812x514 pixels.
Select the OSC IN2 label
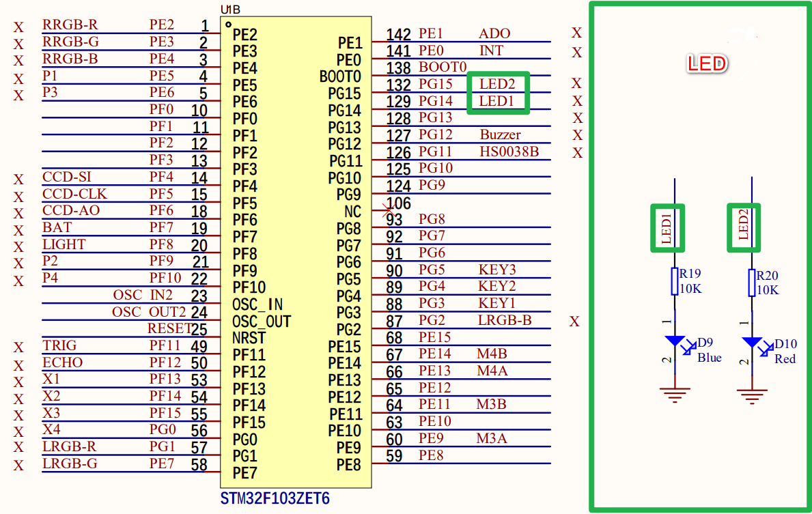(143, 294)
